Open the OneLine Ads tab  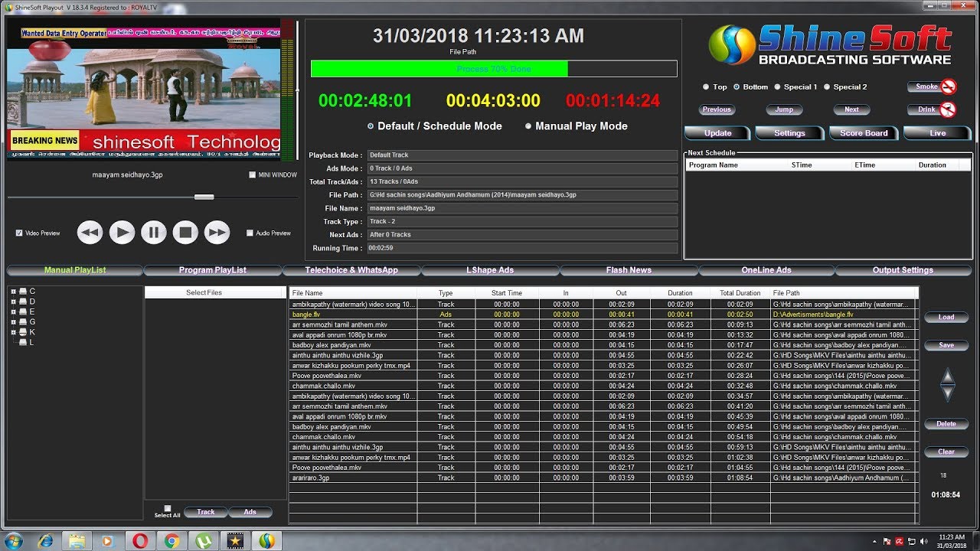tap(766, 270)
